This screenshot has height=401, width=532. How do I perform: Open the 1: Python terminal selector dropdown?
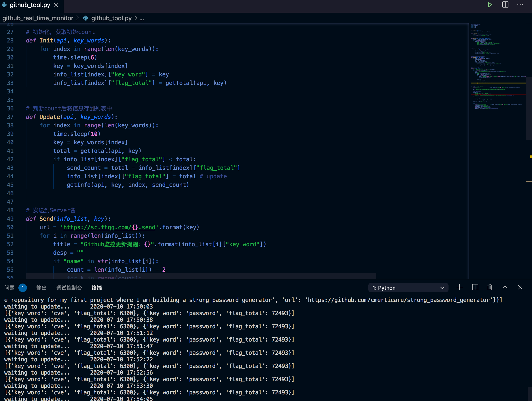[408, 288]
